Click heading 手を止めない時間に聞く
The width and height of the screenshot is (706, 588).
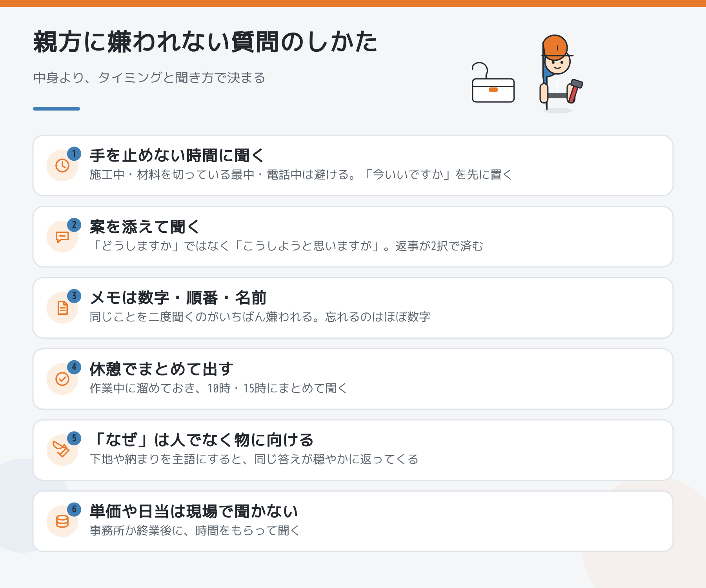[177, 156]
